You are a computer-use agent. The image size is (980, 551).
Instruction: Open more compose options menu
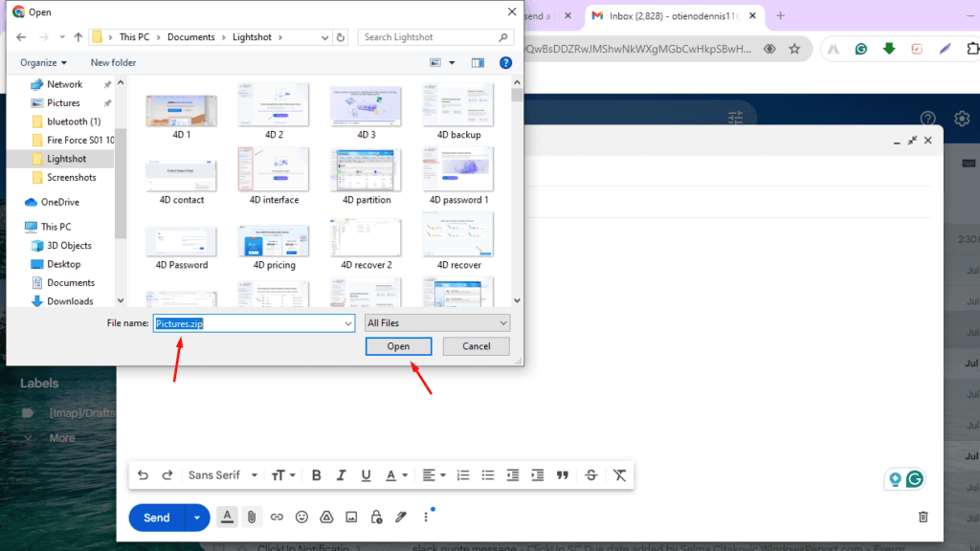pyautogui.click(x=426, y=518)
